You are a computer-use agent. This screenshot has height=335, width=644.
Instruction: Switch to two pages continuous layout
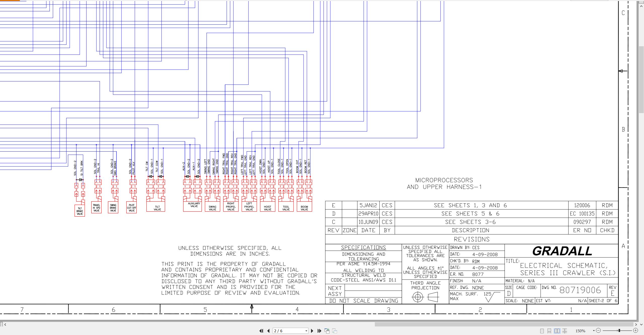[x=565, y=331]
